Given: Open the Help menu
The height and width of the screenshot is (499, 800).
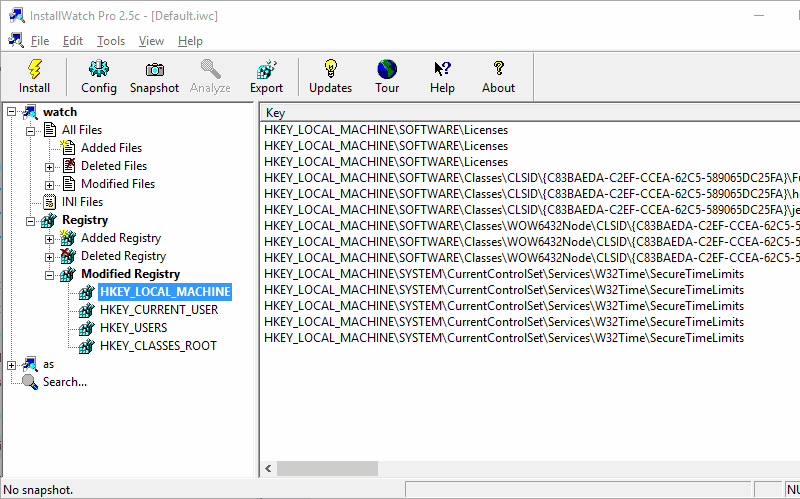Looking at the screenshot, I should coord(190,41).
